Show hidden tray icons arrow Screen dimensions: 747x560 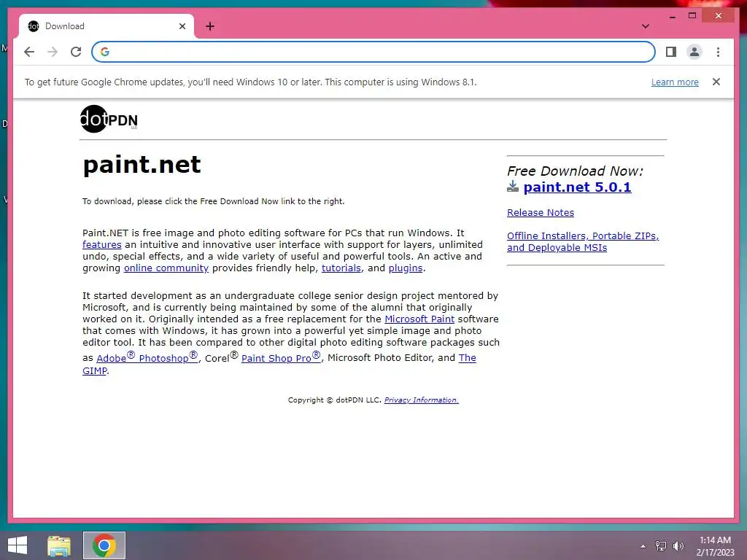(643, 546)
